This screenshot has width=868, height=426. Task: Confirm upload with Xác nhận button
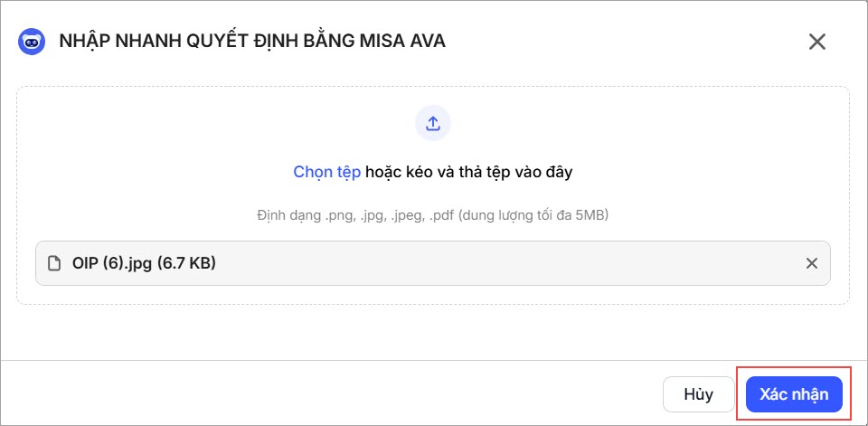pos(794,394)
